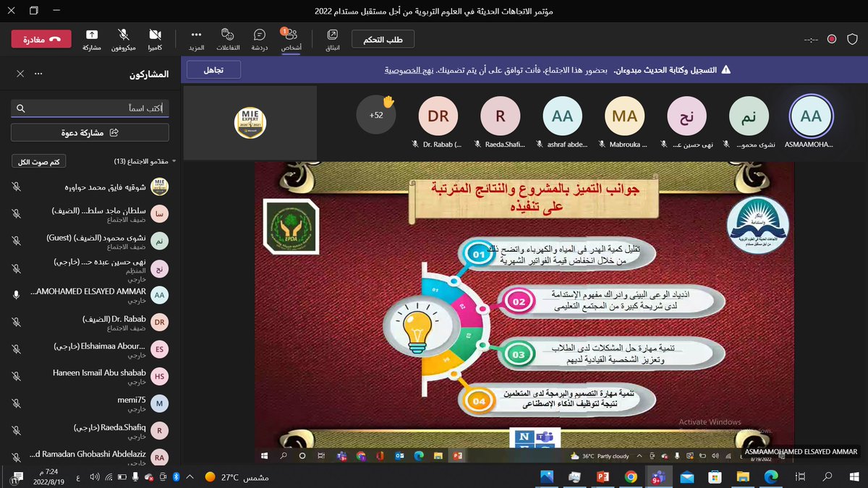Click the speaking ASMAAMOHA avatar

tap(811, 116)
